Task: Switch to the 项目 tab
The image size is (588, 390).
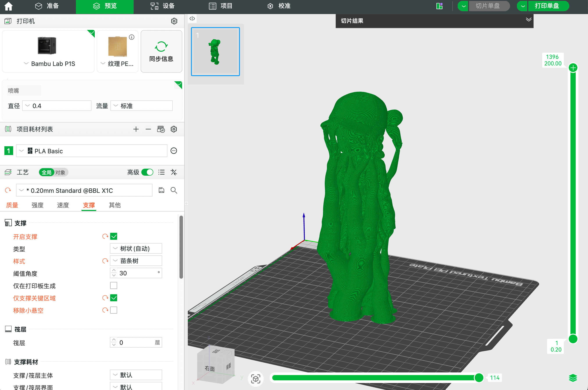Action: pyautogui.click(x=220, y=6)
